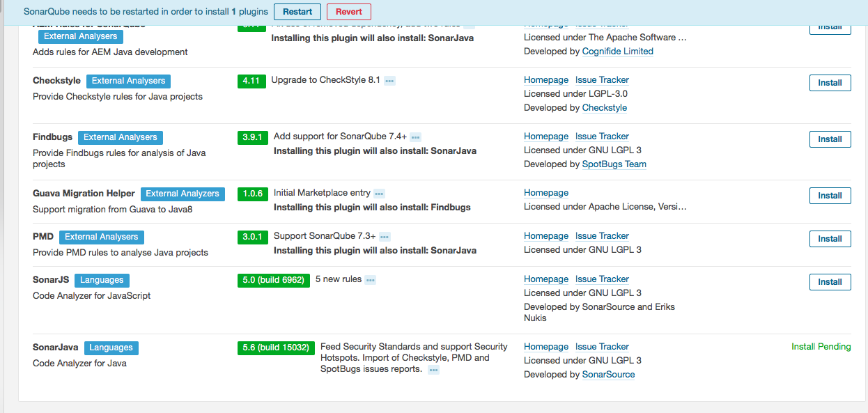Open the Findbugs Issue Tracker link
The height and width of the screenshot is (413, 868).
click(x=602, y=137)
